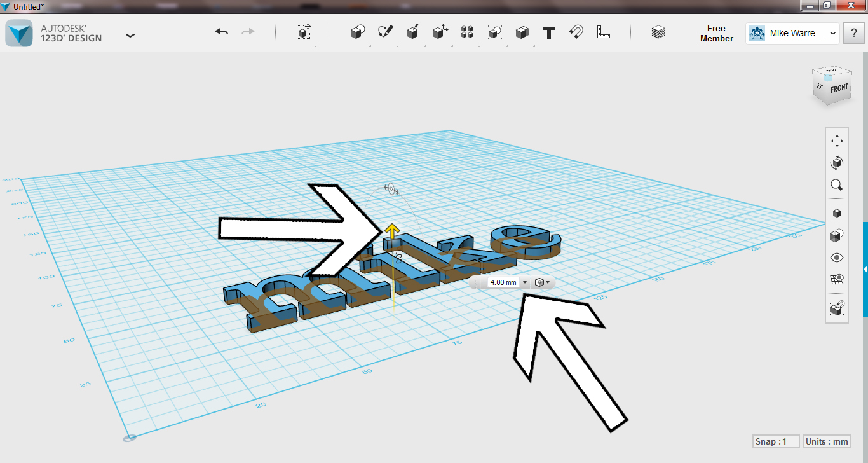Screen dimensions: 868x463
Task: Select Pan in the navigation bar
Action: tap(837, 141)
